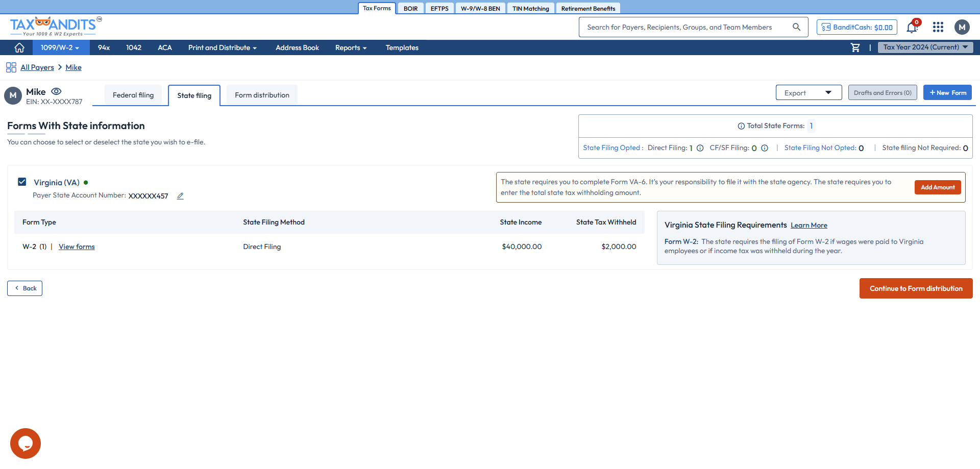Click info icon beside Direct Filing count
This screenshot has width=980, height=469.
pyautogui.click(x=700, y=148)
